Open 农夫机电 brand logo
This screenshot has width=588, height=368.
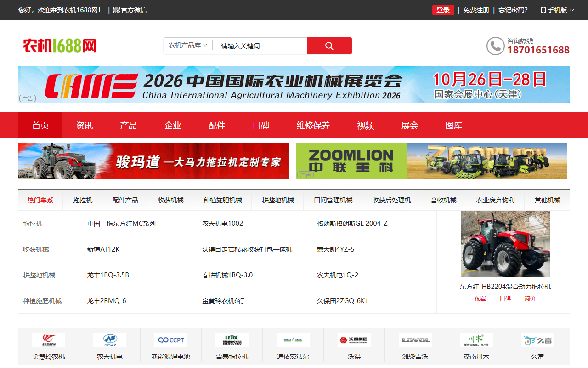coord(110,340)
